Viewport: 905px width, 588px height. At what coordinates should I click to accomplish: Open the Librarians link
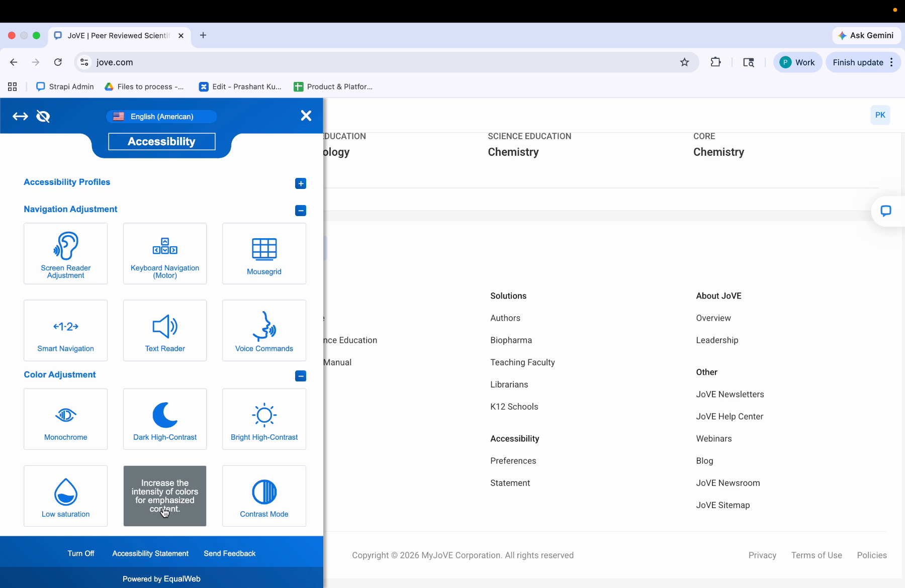[509, 384]
